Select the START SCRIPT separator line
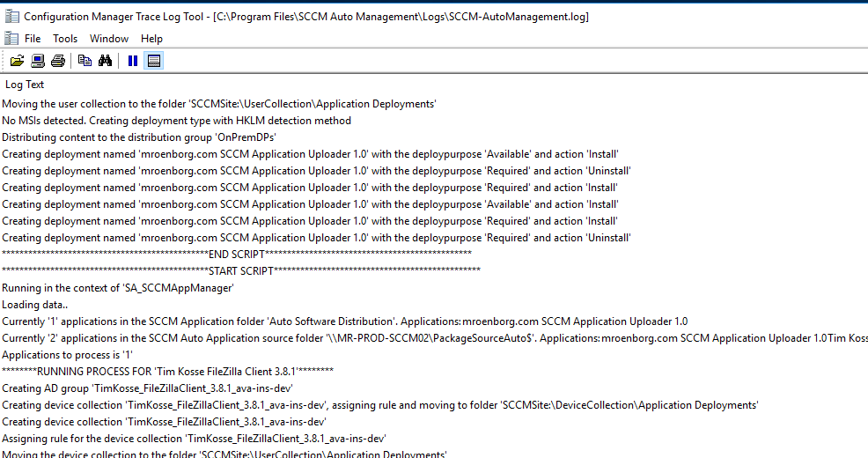The width and height of the screenshot is (868, 458). click(241, 270)
